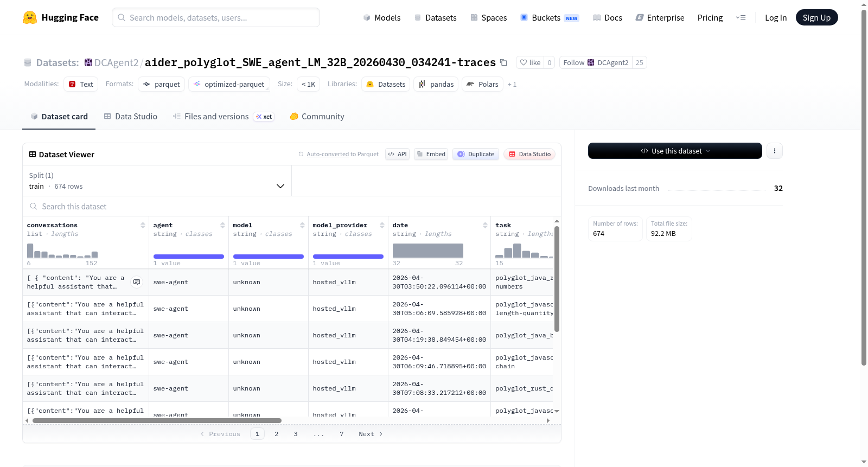Screen dimensions: 868x467
Task: Click the model_provider classes distribution bar
Action: pyautogui.click(x=348, y=257)
